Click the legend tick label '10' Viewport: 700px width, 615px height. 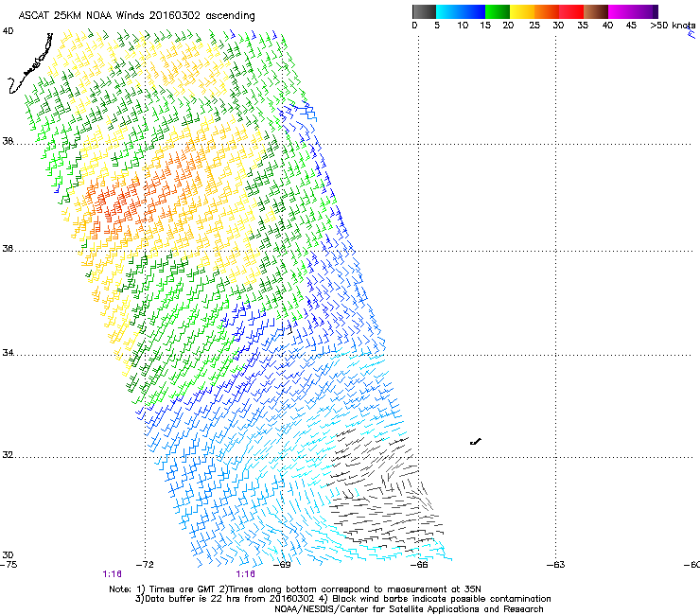pyautogui.click(x=463, y=26)
